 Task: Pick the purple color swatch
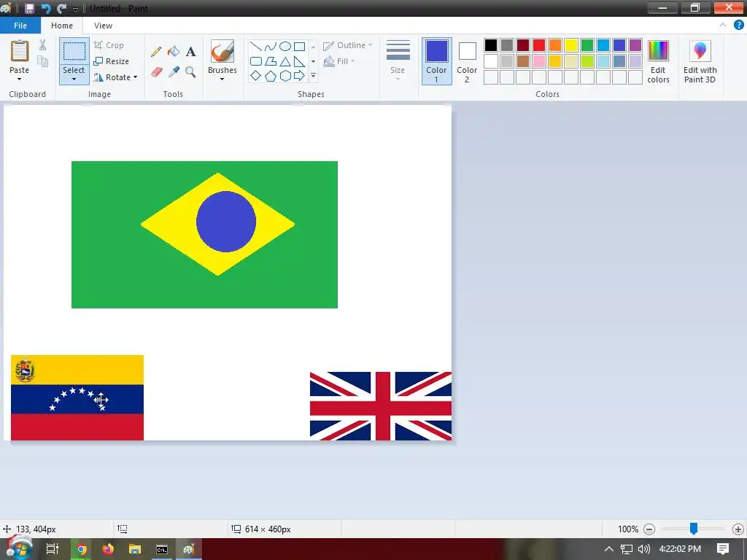coord(635,45)
